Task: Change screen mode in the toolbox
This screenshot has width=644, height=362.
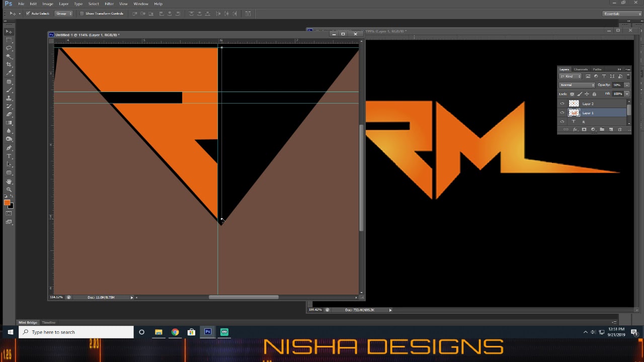Action: click(9, 222)
